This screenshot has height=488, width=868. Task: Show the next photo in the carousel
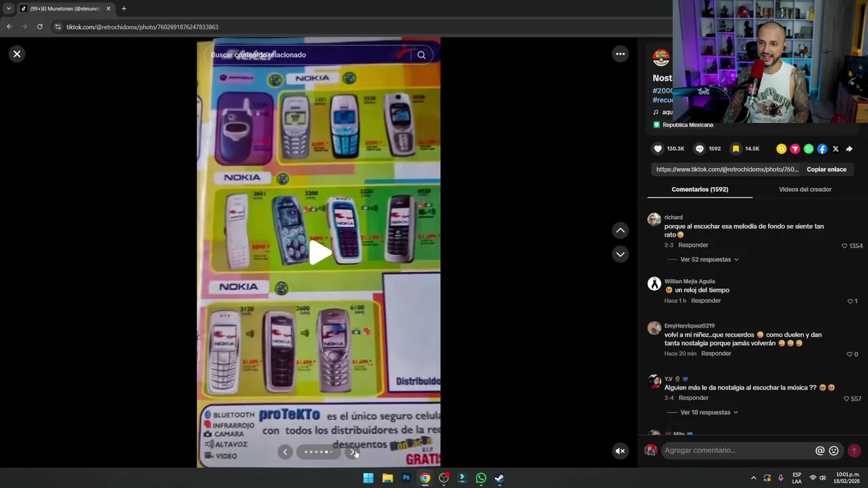(x=353, y=452)
